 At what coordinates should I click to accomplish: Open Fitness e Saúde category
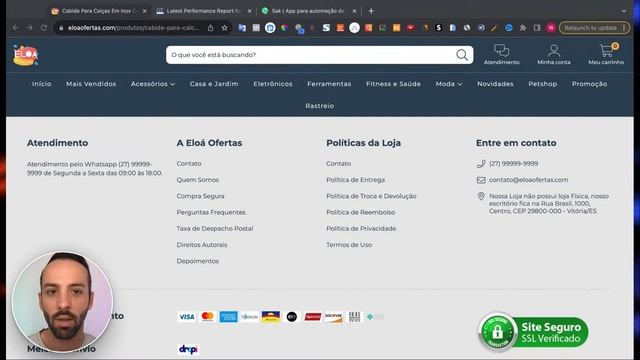(x=393, y=84)
